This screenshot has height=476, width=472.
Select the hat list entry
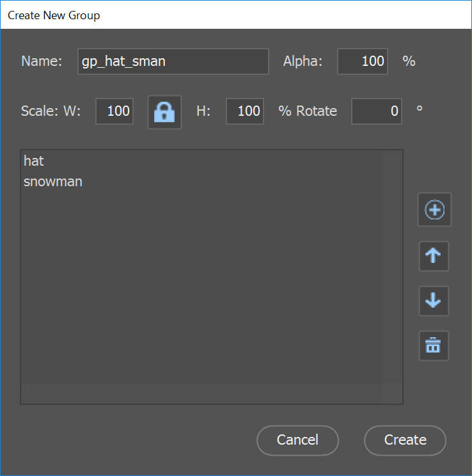tap(201, 161)
